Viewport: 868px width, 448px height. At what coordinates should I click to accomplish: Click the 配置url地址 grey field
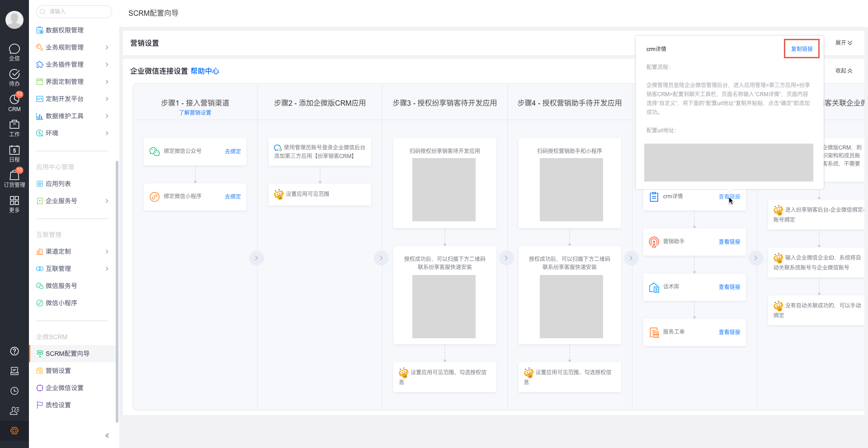point(728,163)
